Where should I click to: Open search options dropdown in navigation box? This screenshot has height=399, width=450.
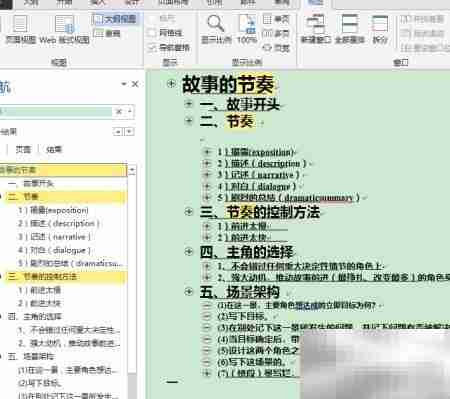click(130, 112)
